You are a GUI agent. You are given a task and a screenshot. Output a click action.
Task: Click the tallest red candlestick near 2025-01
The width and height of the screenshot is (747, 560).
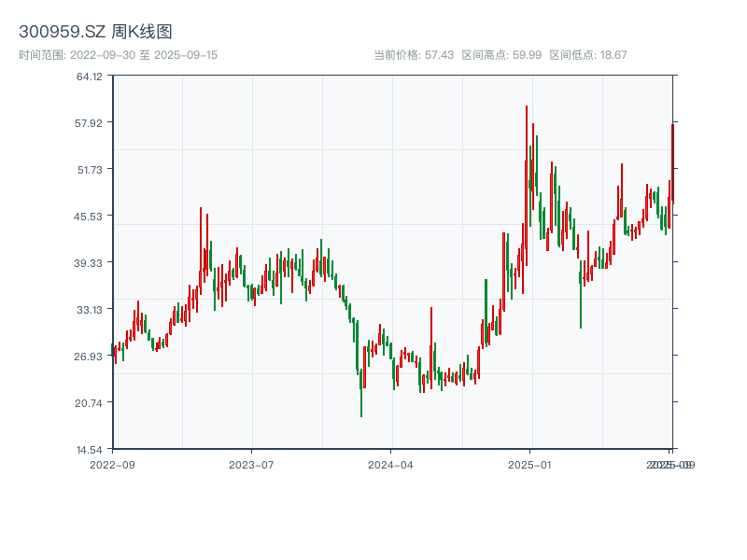[527, 187]
